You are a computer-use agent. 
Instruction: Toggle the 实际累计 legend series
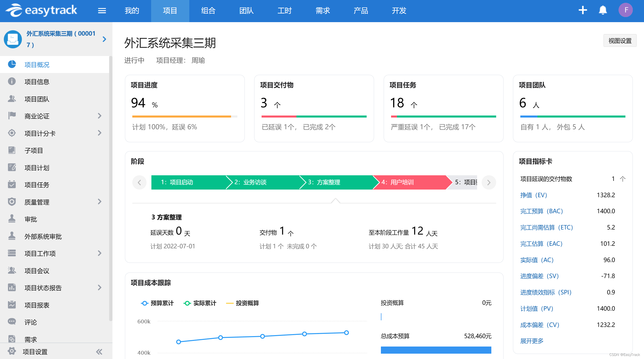[x=200, y=303]
